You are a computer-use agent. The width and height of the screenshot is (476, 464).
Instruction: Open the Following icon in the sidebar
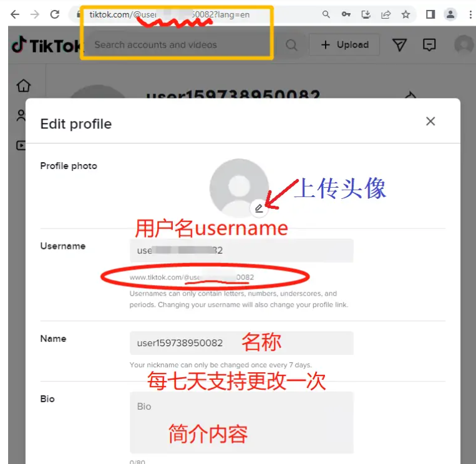22,115
